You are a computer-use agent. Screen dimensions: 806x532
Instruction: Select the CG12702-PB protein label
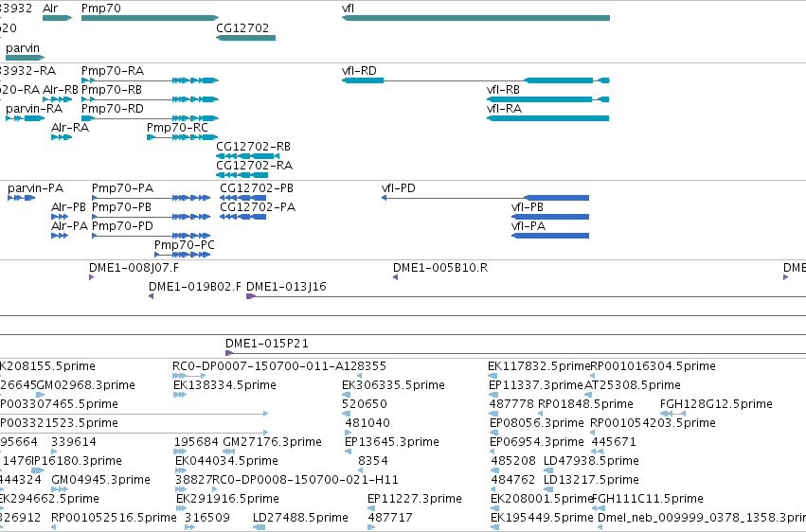pos(257,188)
